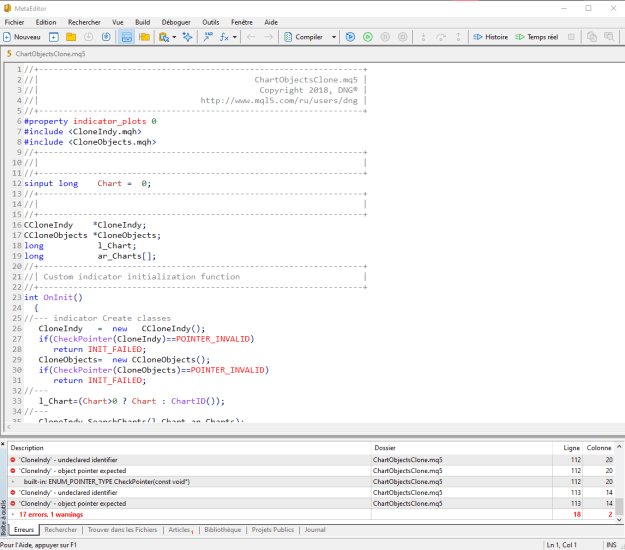This screenshot has width=625, height=550.
Task: Select the ChartObjectsClone.mq5 file tab
Action: 46,54
